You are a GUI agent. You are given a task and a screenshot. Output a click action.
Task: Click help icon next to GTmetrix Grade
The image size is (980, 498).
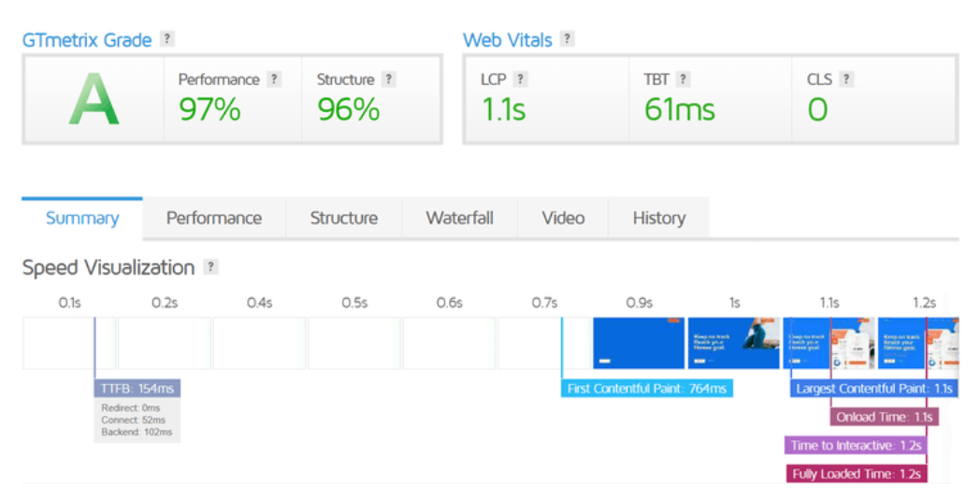[x=166, y=38]
